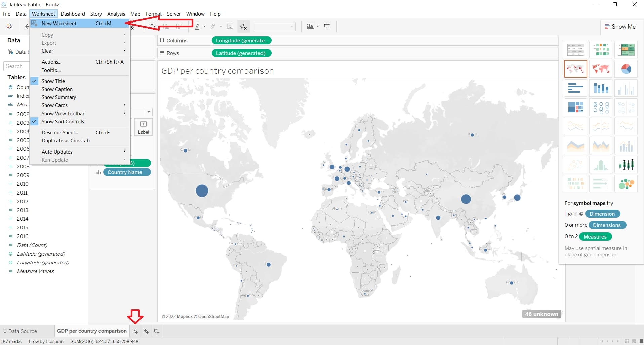Choose the filled map chart type
The width and height of the screenshot is (644, 345).
tap(601, 69)
